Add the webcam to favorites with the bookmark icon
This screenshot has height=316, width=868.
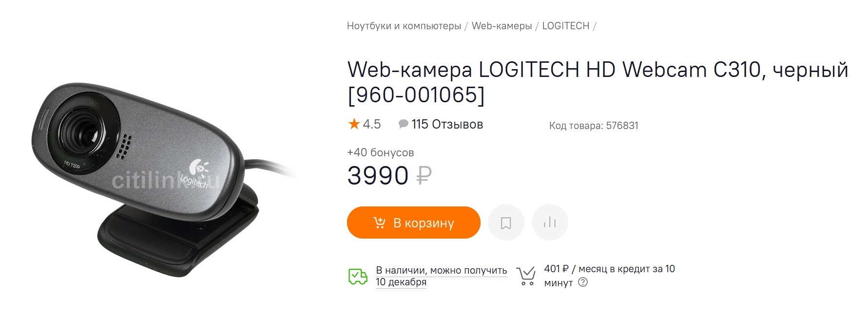click(506, 223)
